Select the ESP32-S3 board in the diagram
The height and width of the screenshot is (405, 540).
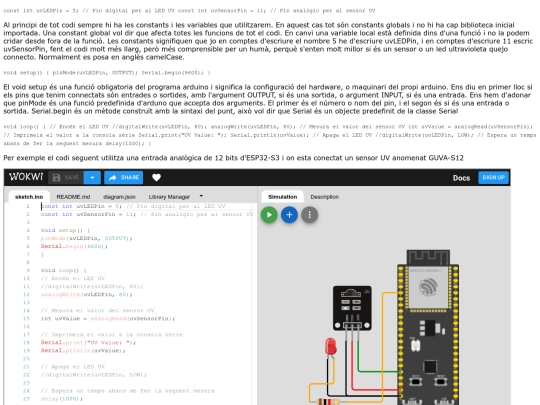pyautogui.click(x=428, y=327)
